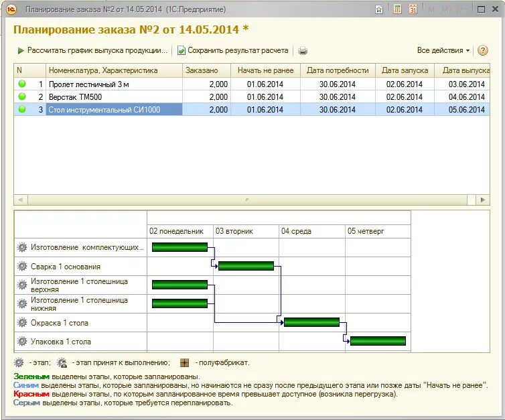Image resolution: width=505 pixels, height=420 pixels.
Task: Click ordered quantity 2,000 for Верстак ТМ500
Action: point(206,96)
